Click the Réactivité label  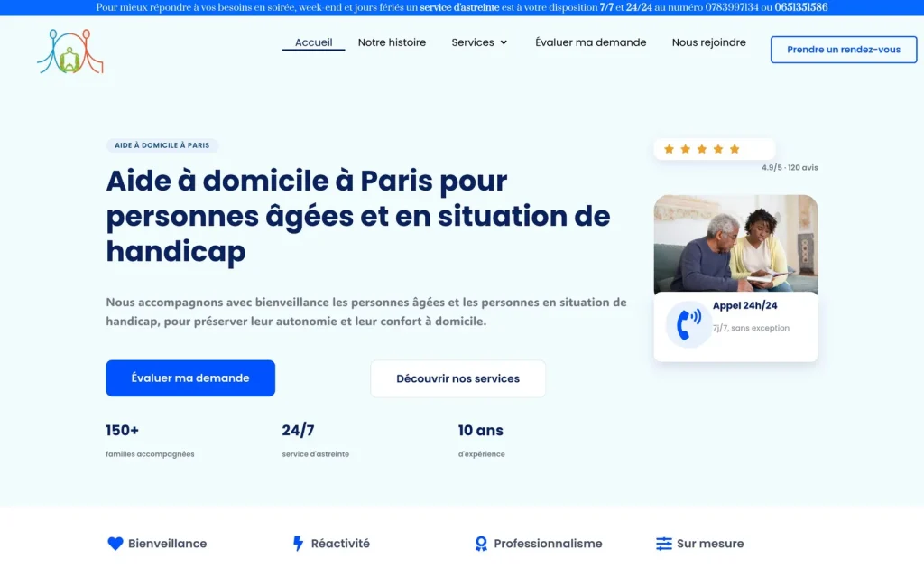pyautogui.click(x=340, y=543)
